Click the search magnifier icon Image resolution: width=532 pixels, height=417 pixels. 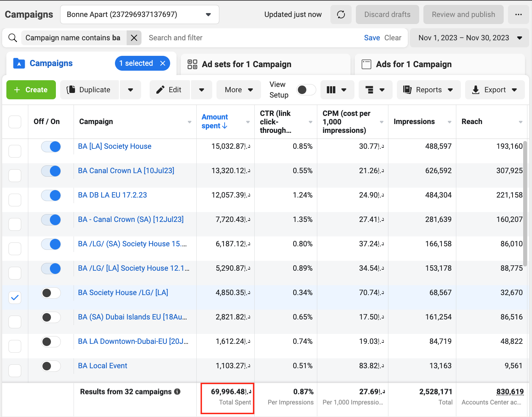(13, 38)
